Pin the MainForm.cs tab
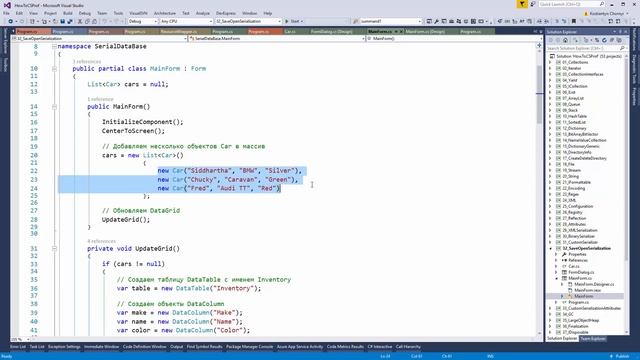 tap(396, 31)
